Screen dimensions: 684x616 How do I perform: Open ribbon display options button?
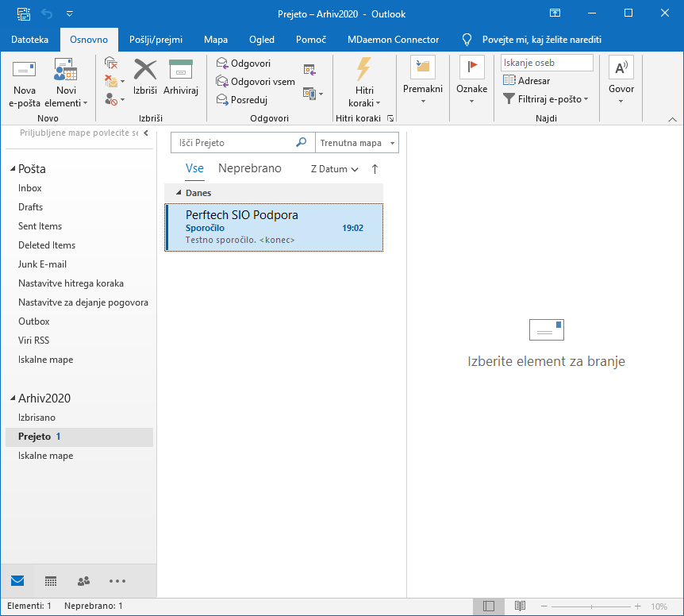(x=555, y=13)
